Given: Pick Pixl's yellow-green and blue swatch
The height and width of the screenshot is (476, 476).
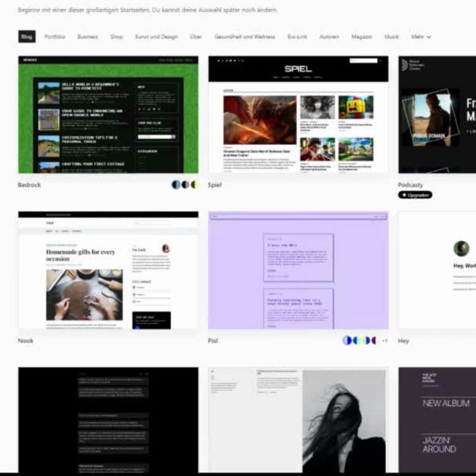Looking at the screenshot, I should pos(365,341).
